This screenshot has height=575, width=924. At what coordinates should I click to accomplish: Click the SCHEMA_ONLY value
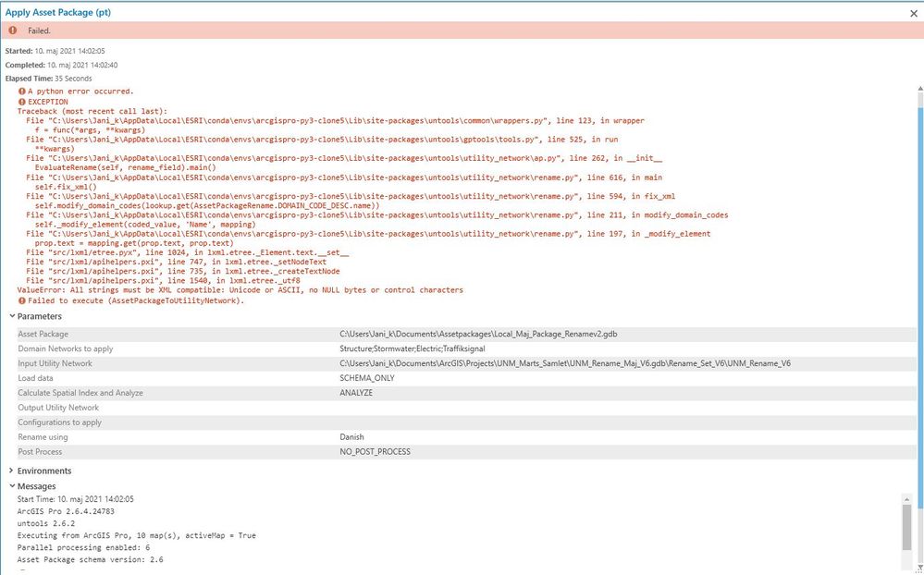[367, 378]
